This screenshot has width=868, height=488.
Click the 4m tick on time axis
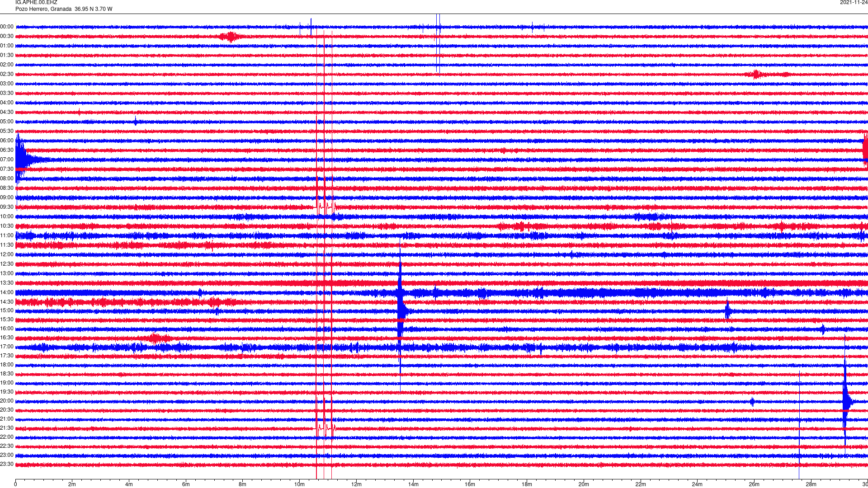click(x=129, y=484)
